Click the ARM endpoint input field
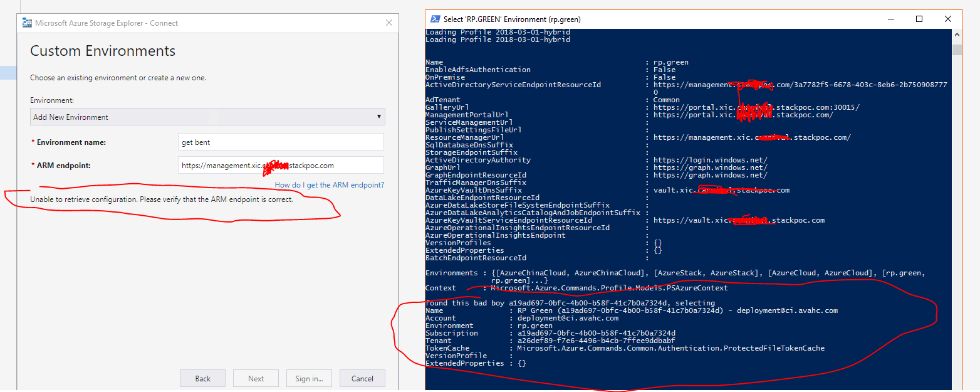The image size is (980, 392). click(281, 166)
